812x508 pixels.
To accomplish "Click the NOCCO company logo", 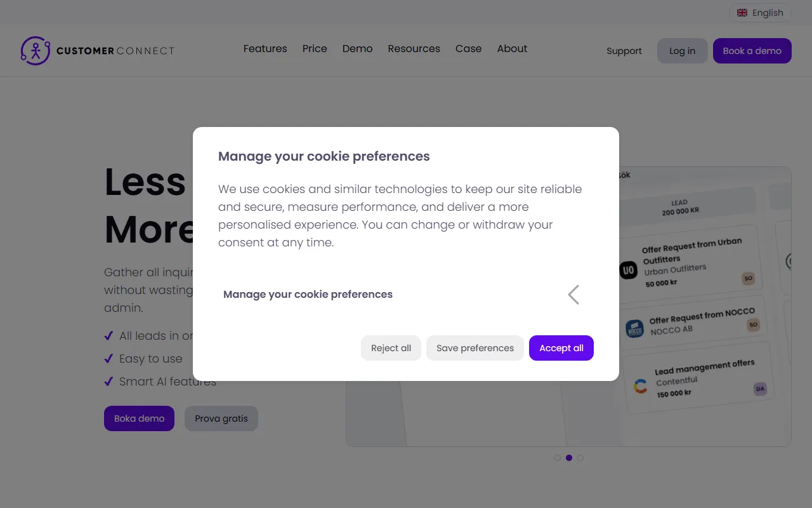I will 634,328.
